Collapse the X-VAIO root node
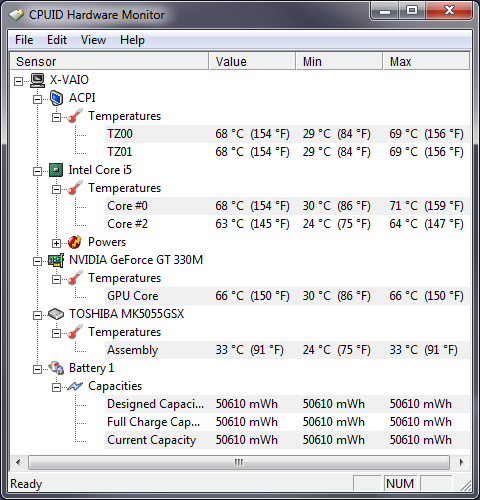The width and height of the screenshot is (480, 500). tap(18, 81)
